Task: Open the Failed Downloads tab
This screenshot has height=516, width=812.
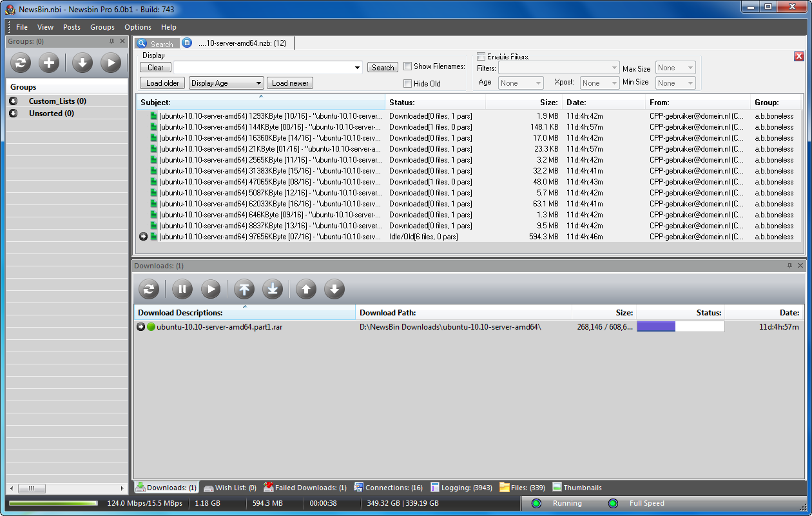Action: click(305, 488)
